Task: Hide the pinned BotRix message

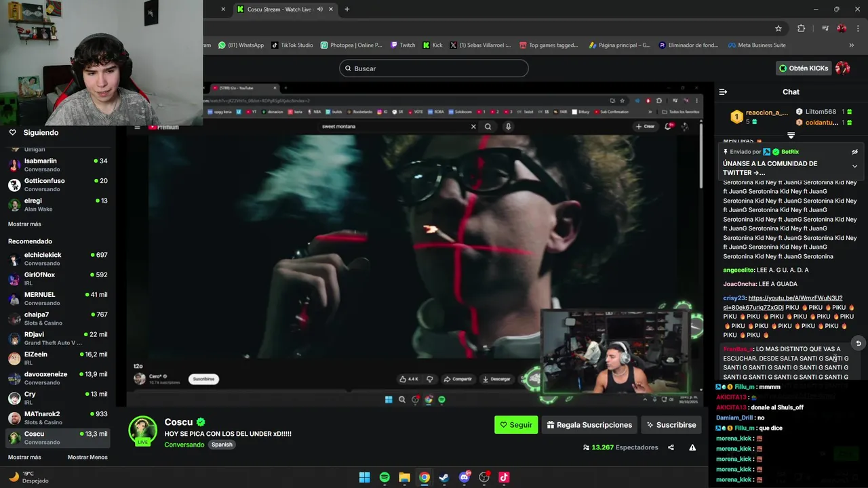Action: point(854,152)
